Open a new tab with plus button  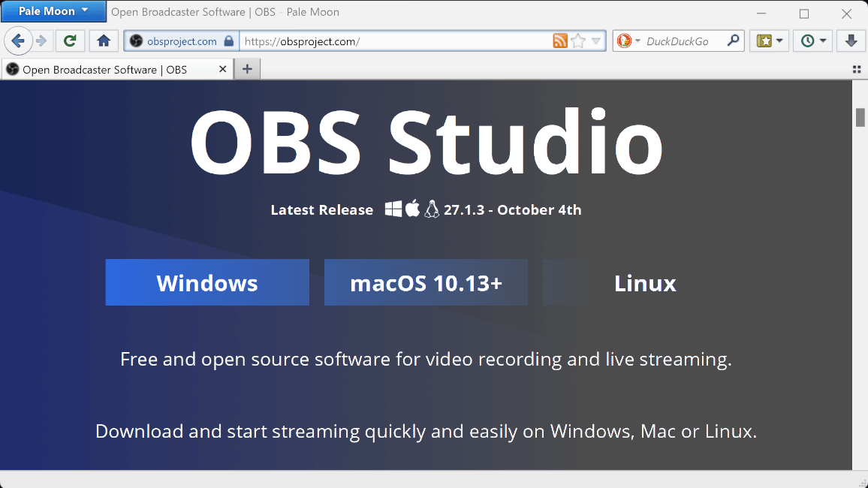pos(246,70)
